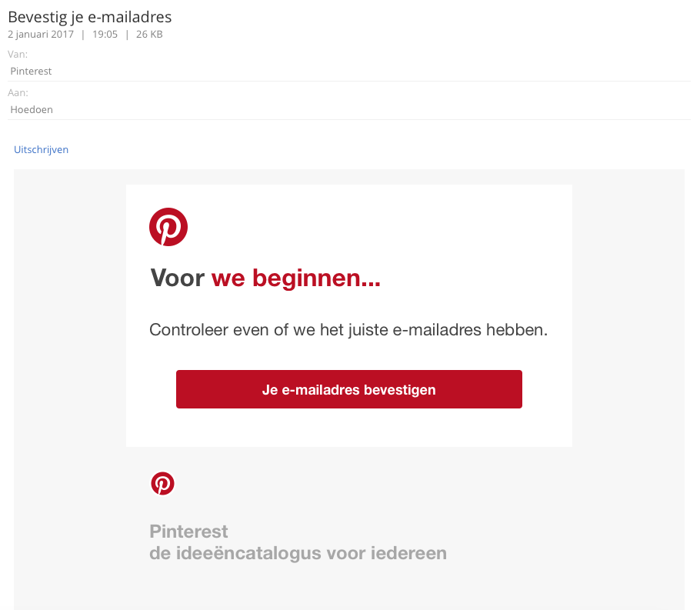Click the message size 26 KB
Viewport: 700px width, 610px height.
tap(149, 35)
